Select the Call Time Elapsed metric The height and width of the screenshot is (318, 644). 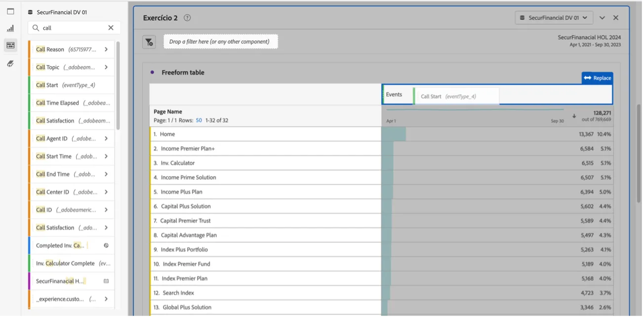click(71, 103)
